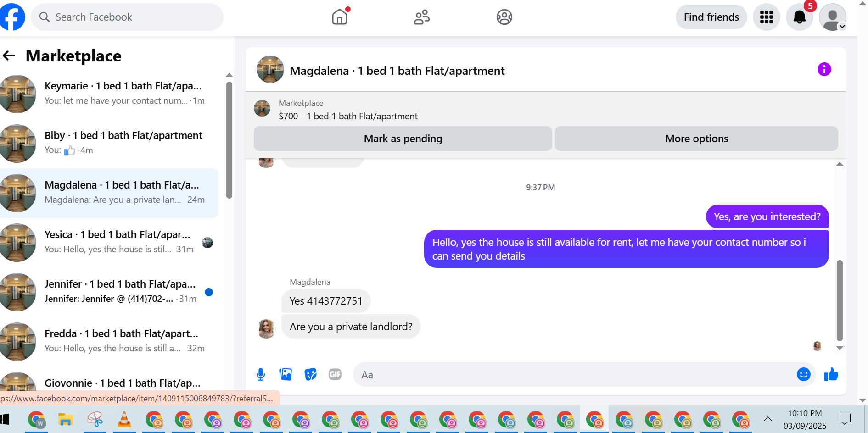Expand the hidden system tray icons

pyautogui.click(x=767, y=419)
